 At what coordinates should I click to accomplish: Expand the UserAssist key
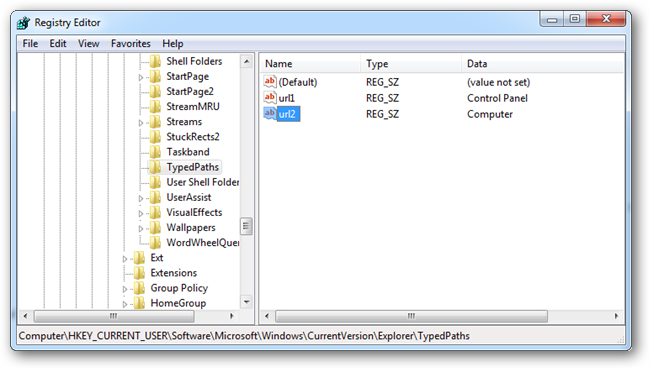141,199
